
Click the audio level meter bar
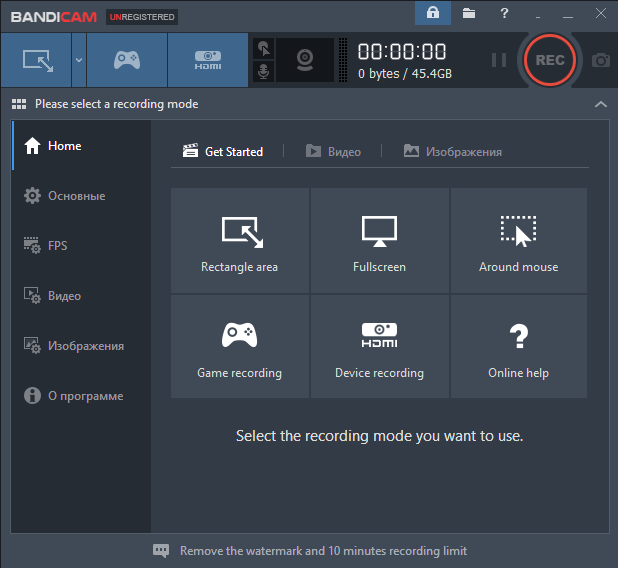(343, 60)
